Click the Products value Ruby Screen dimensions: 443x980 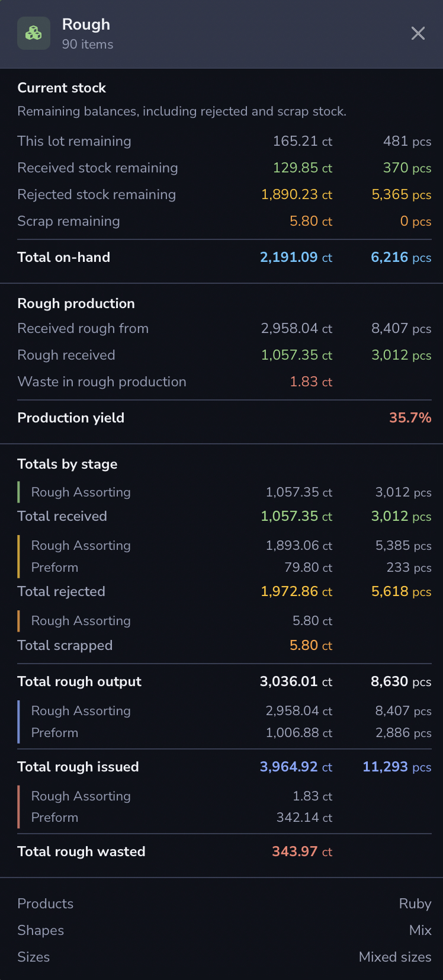(415, 904)
